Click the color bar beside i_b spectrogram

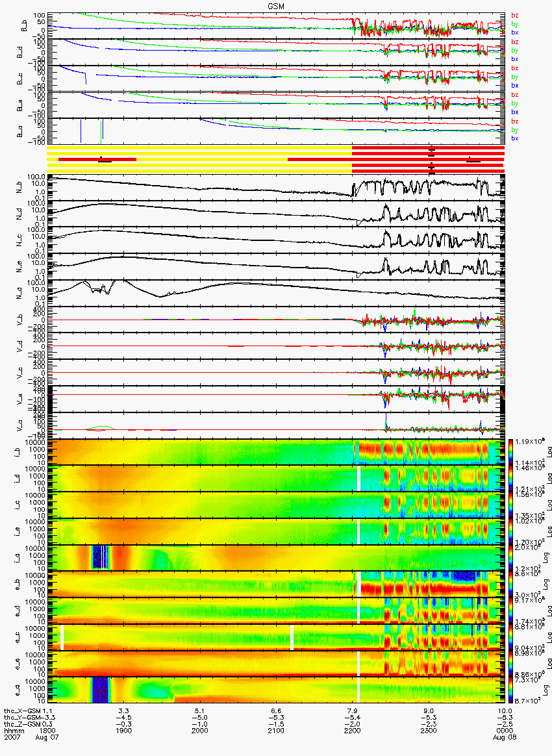pos(510,452)
